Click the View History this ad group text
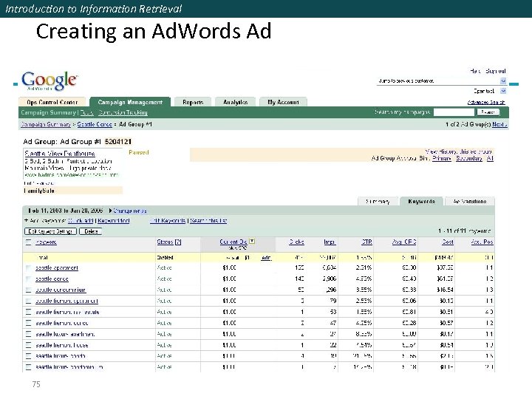 458,151
